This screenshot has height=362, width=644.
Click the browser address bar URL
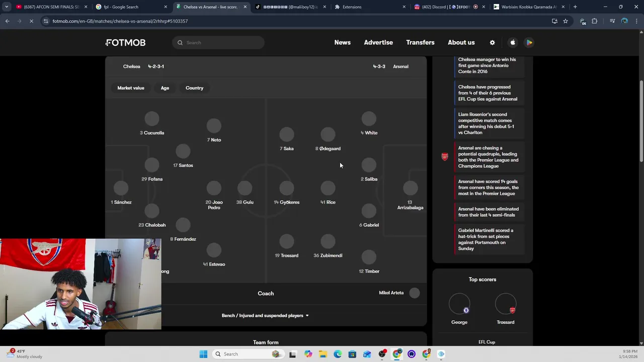point(120,21)
